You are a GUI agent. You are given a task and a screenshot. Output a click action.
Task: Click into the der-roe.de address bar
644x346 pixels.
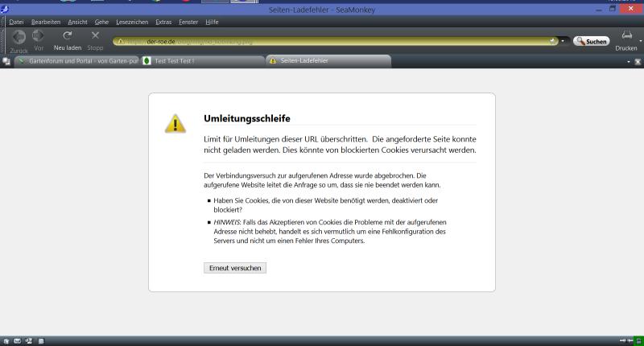tap(322, 41)
